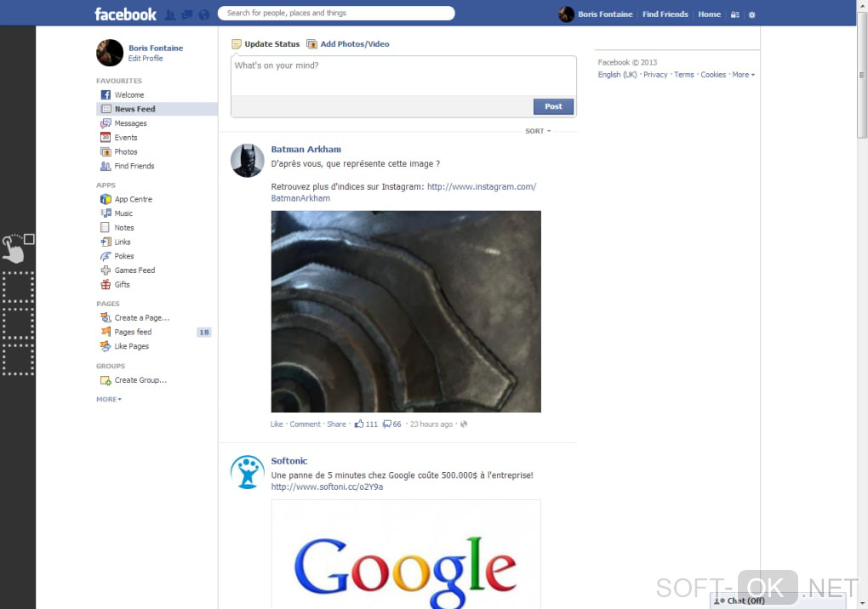Expand the MORE section in sidebar
This screenshot has width=868, height=609.
[109, 400]
